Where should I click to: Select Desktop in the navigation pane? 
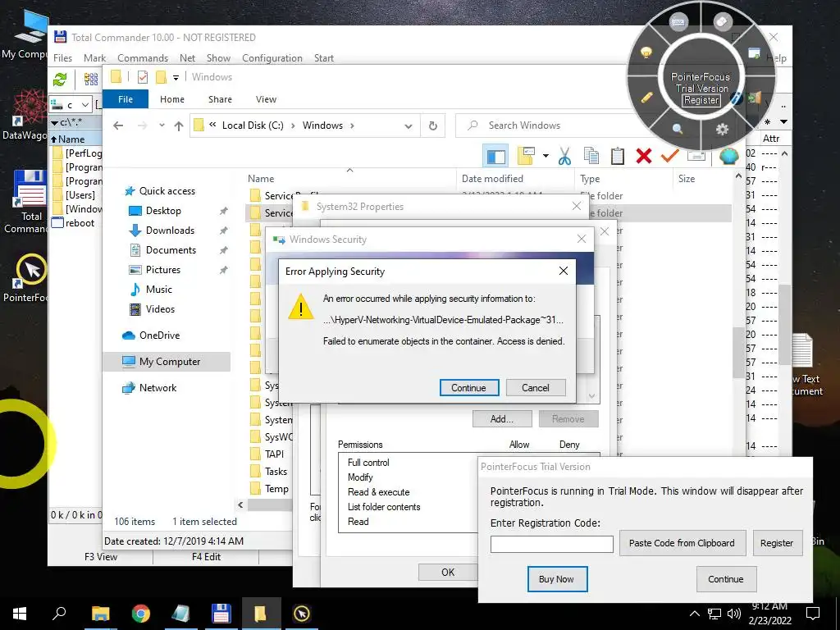(163, 211)
